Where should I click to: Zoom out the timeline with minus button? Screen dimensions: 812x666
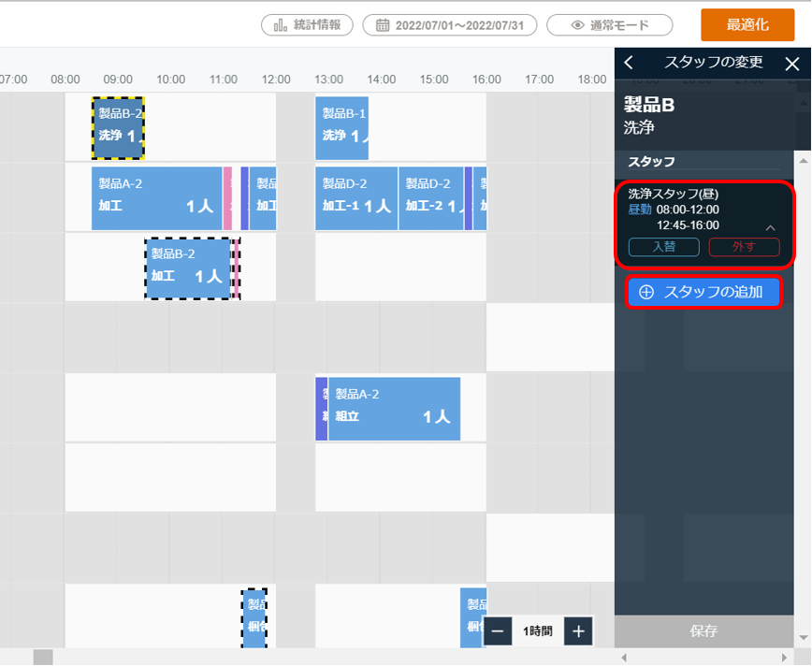tap(497, 631)
